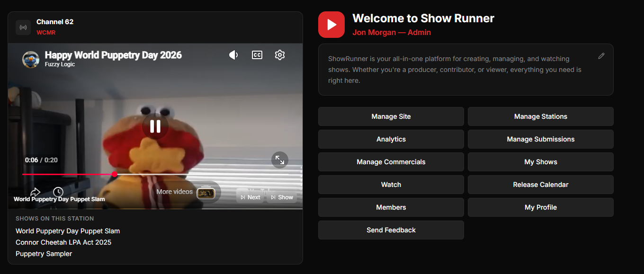Image resolution: width=644 pixels, height=274 pixels.
Task: Open video settings gear icon
Action: click(279, 55)
